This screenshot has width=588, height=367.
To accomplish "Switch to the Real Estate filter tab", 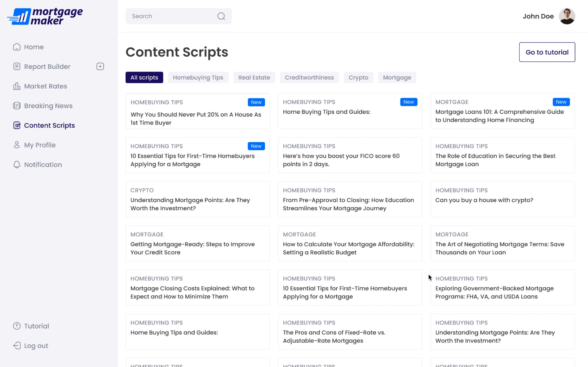I will [254, 77].
